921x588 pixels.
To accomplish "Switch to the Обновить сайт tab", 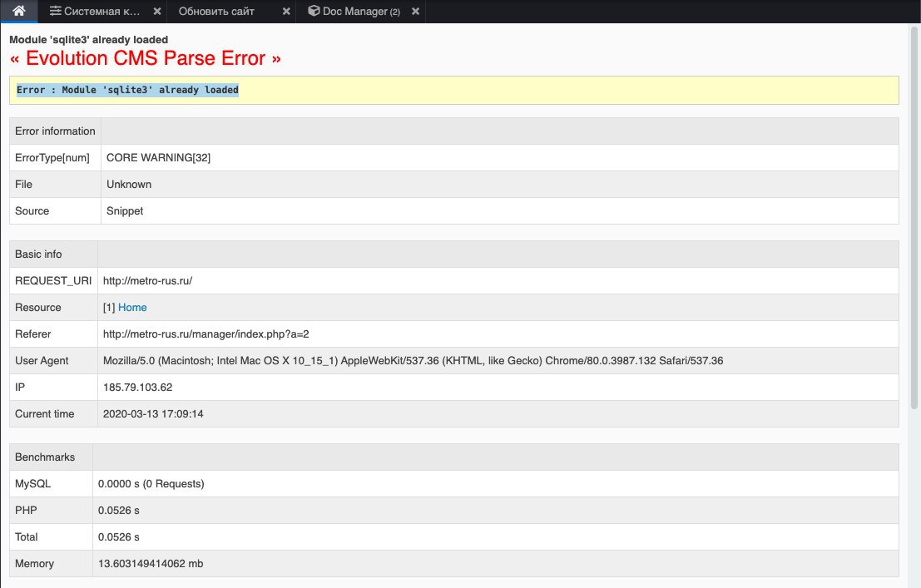I will click(x=216, y=11).
